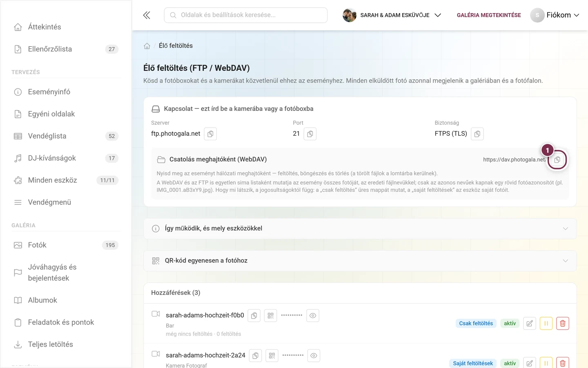Viewport: 588px width, 368px height.
Task: Go to Eseményinfó page
Action: coord(66,92)
